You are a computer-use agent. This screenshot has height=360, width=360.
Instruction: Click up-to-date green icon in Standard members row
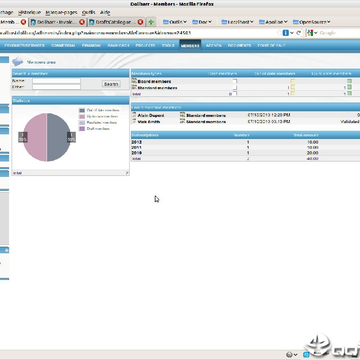tap(349, 87)
